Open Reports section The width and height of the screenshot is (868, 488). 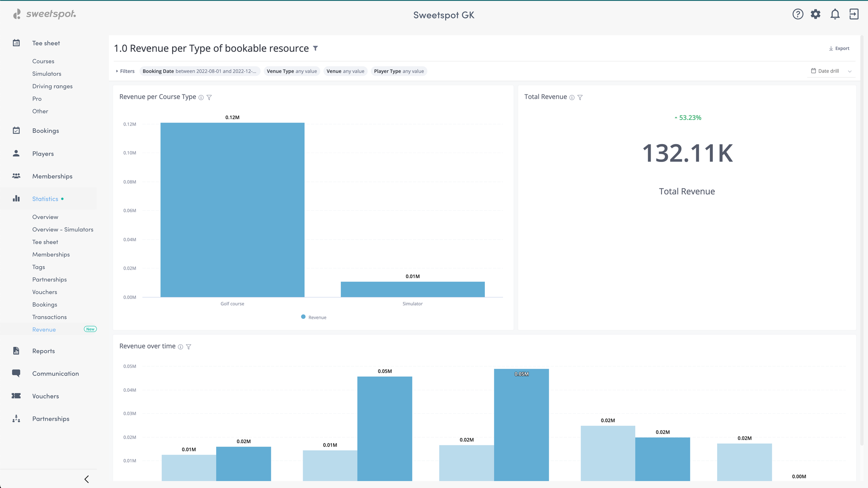(x=43, y=351)
